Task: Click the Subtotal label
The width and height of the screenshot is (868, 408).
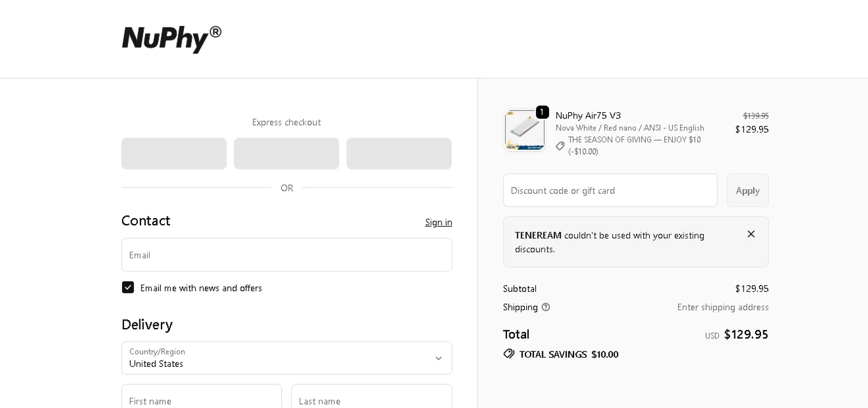Action: point(520,288)
